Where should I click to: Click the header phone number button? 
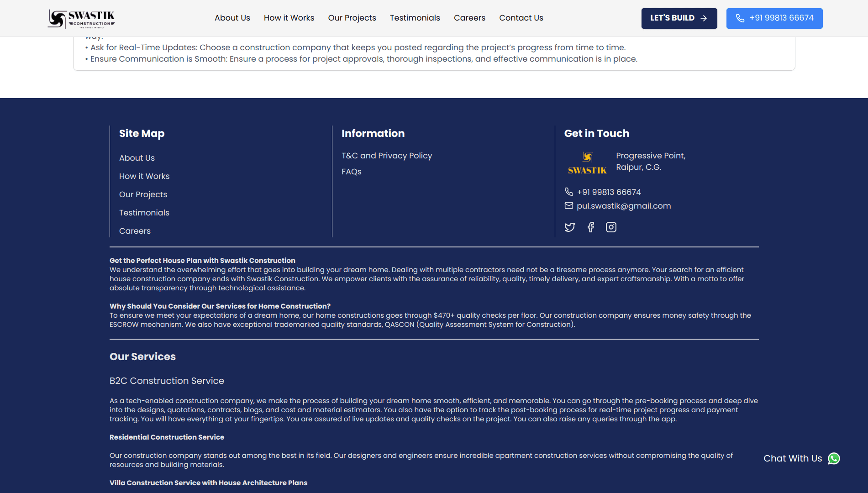(774, 18)
